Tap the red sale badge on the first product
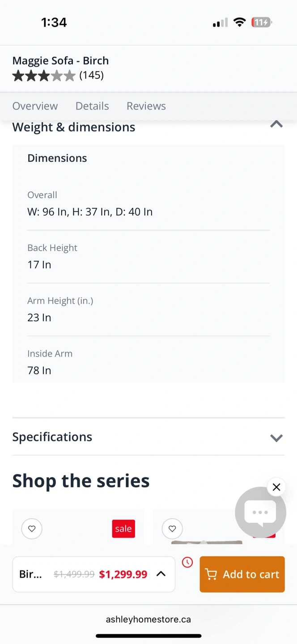 click(x=123, y=529)
